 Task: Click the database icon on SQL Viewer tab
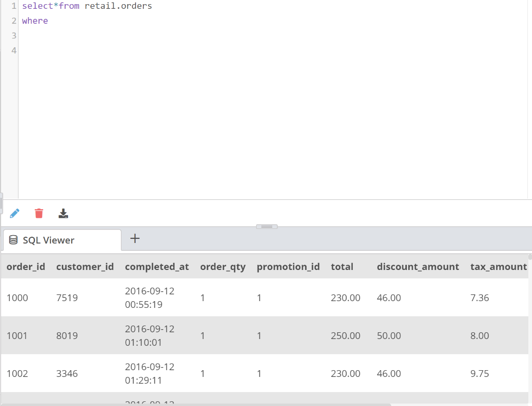click(12, 239)
